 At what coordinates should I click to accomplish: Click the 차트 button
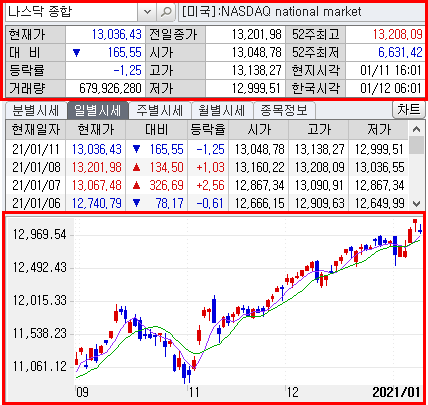click(409, 110)
